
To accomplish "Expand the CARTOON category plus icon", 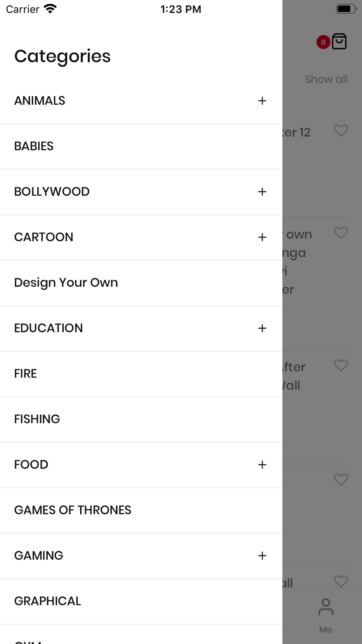I will pyautogui.click(x=262, y=237).
